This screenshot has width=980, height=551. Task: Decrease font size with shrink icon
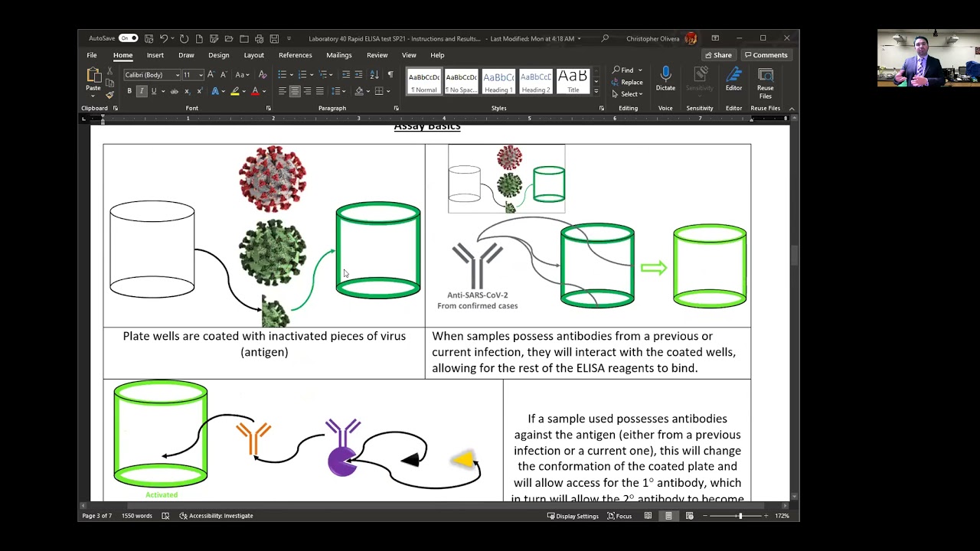(224, 74)
